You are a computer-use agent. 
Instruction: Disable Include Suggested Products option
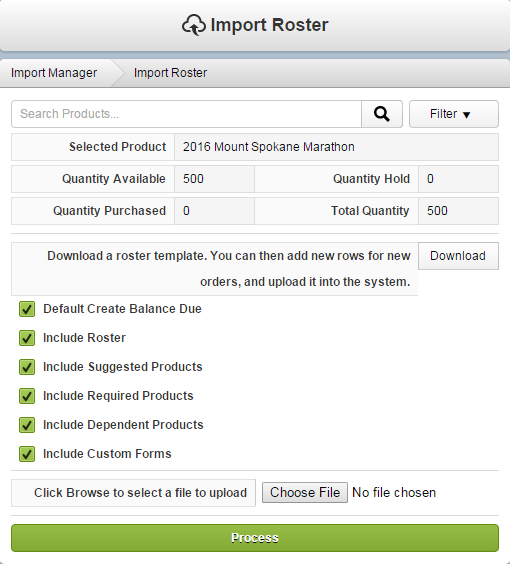(x=27, y=367)
